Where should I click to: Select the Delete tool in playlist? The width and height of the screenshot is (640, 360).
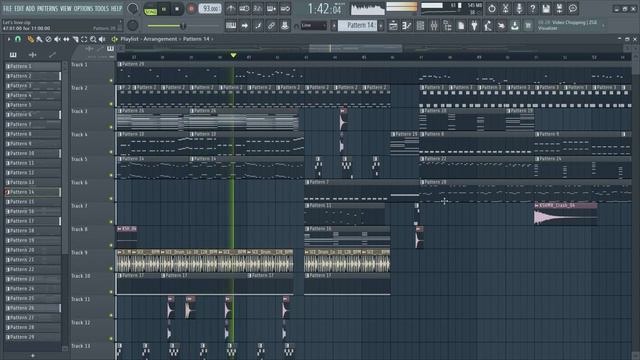(49, 39)
